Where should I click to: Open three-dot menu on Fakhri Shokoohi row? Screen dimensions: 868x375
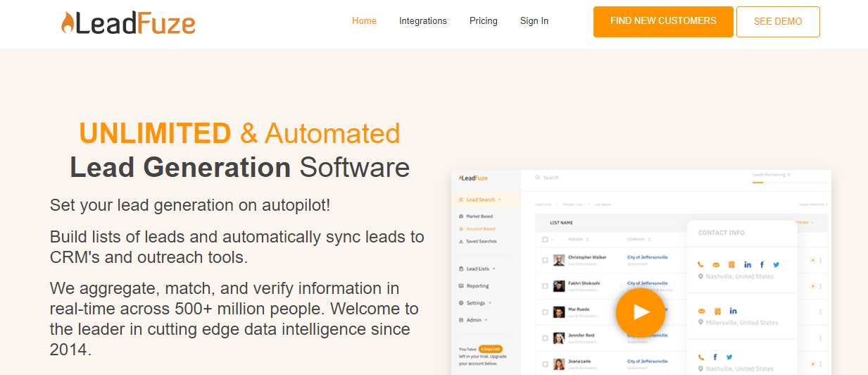[x=821, y=286]
